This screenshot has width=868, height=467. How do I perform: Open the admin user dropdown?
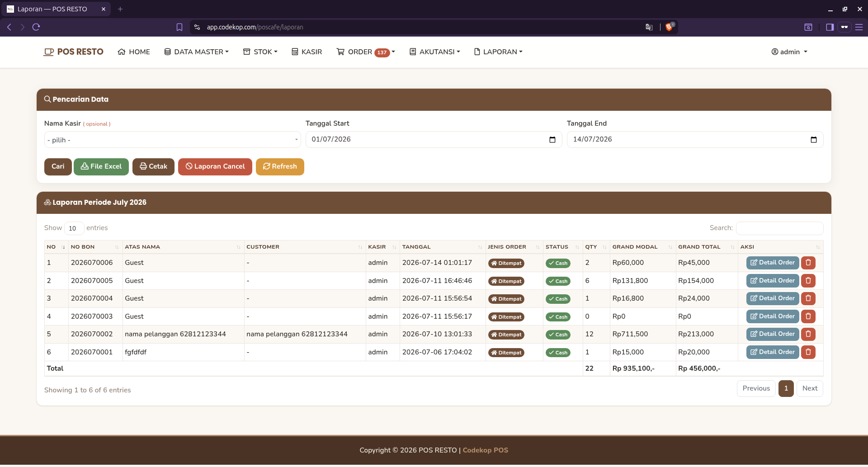pyautogui.click(x=789, y=52)
